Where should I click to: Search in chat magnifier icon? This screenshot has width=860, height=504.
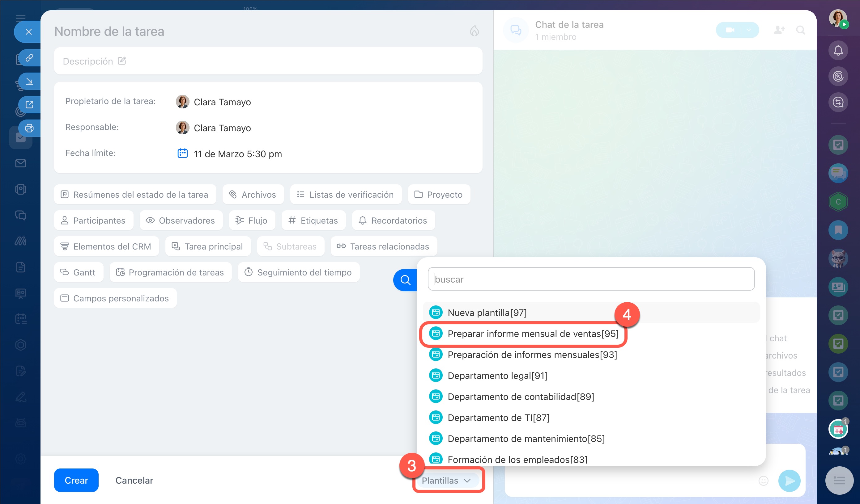(800, 30)
